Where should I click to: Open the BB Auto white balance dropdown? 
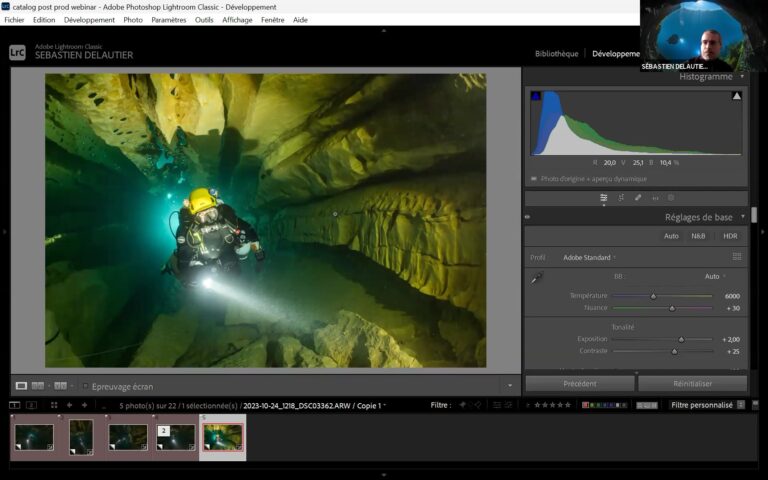(715, 276)
